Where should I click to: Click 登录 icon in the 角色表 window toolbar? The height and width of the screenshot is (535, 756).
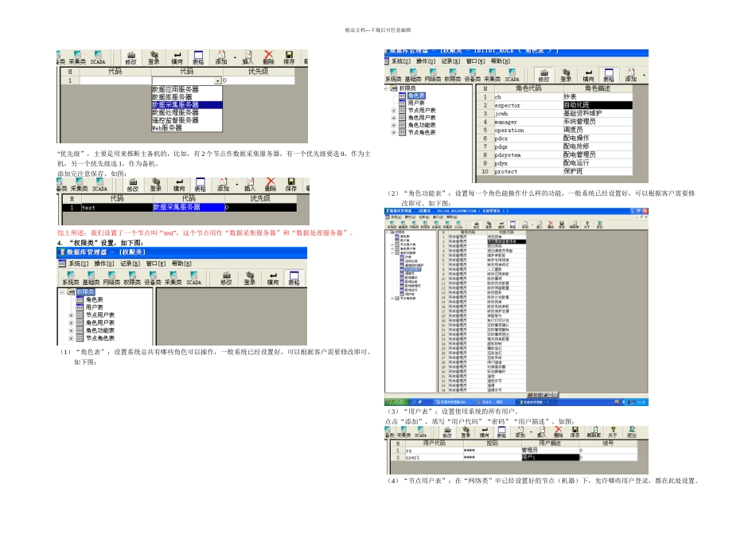566,76
